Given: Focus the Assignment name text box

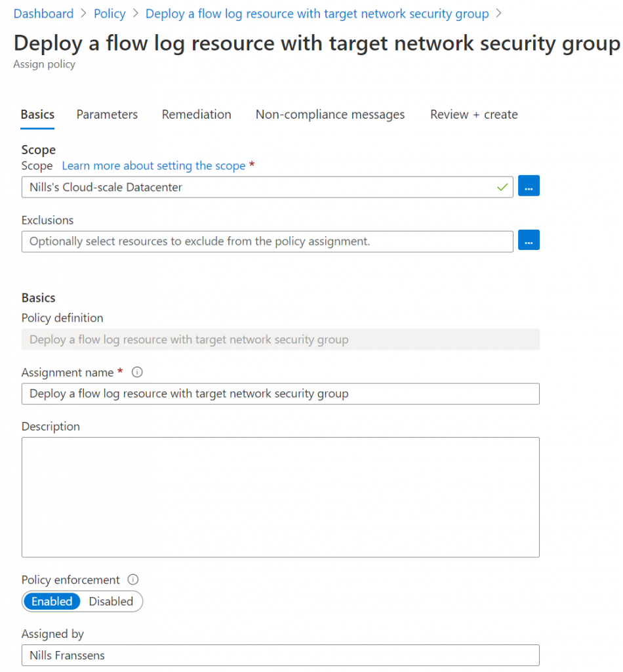Looking at the screenshot, I should tap(280, 394).
